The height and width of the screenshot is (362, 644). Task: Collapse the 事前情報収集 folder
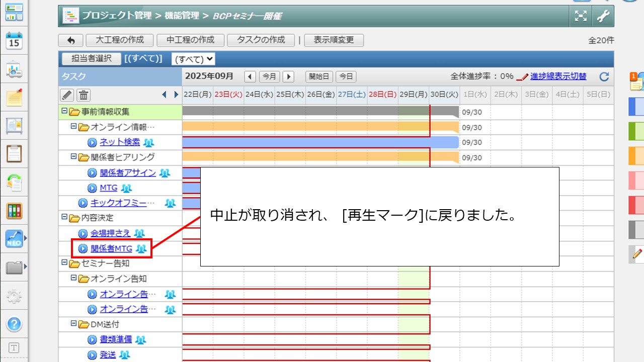(x=64, y=112)
